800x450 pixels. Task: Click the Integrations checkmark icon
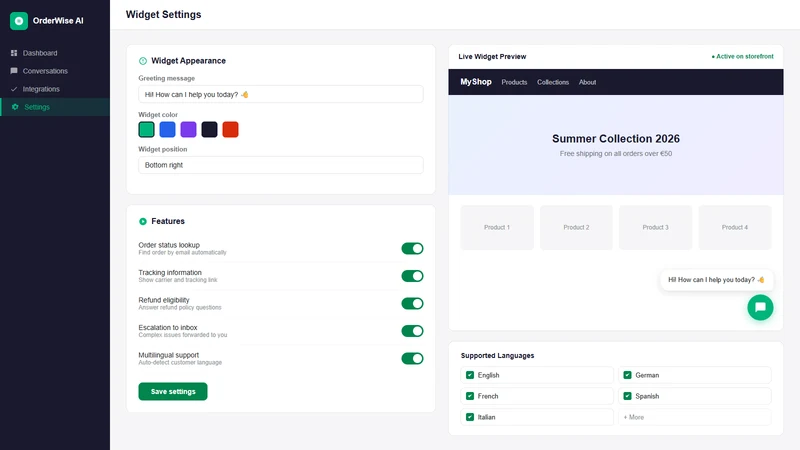point(14,89)
